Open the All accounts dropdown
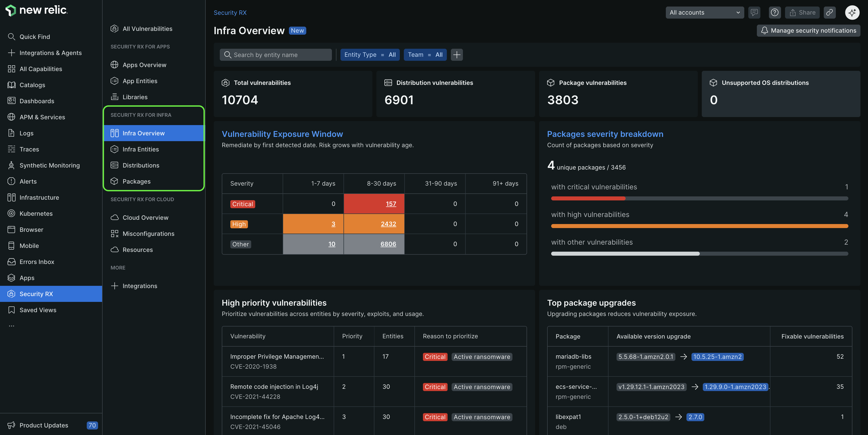Image resolution: width=868 pixels, height=435 pixels. (704, 13)
